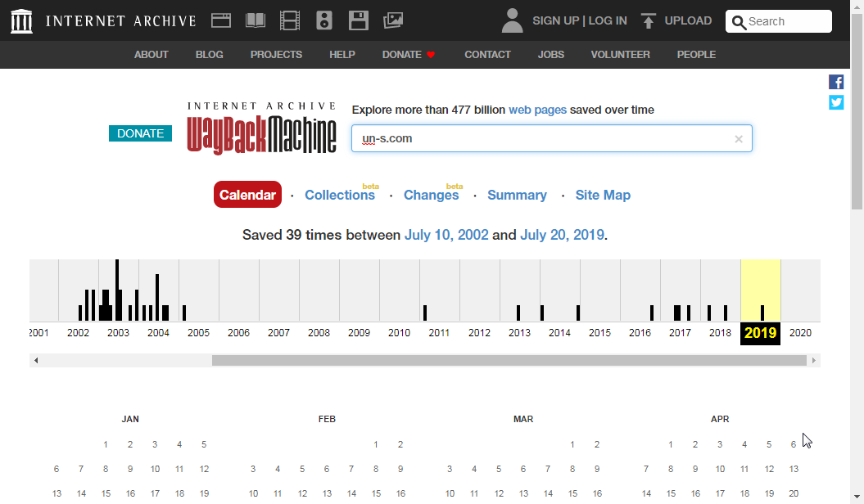Select year 2003 on the timeline
Viewport: 864px width, 504px height.
(118, 333)
